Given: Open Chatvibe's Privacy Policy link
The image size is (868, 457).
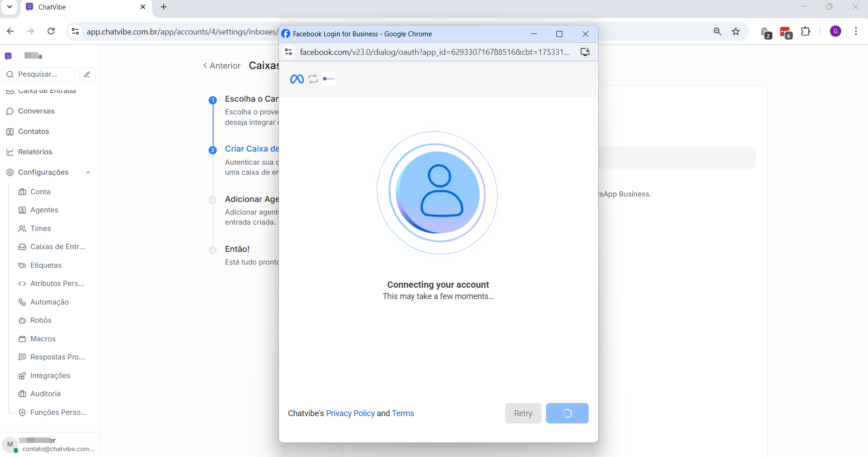Looking at the screenshot, I should pyautogui.click(x=351, y=413).
